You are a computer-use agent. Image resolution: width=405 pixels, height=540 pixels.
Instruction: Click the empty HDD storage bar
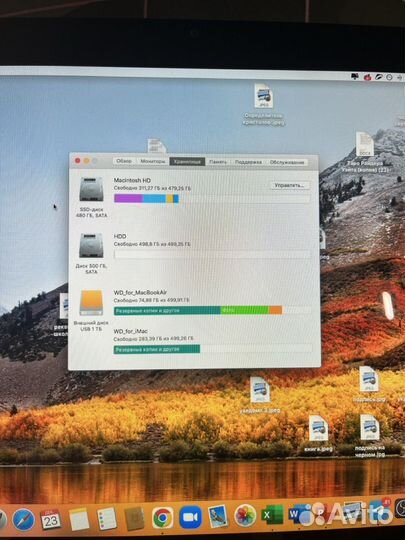pos(212,255)
